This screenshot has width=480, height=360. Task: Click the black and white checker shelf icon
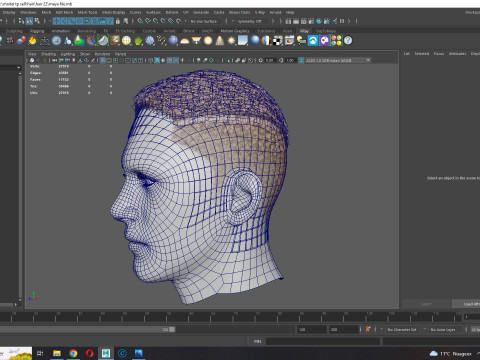pos(278,41)
